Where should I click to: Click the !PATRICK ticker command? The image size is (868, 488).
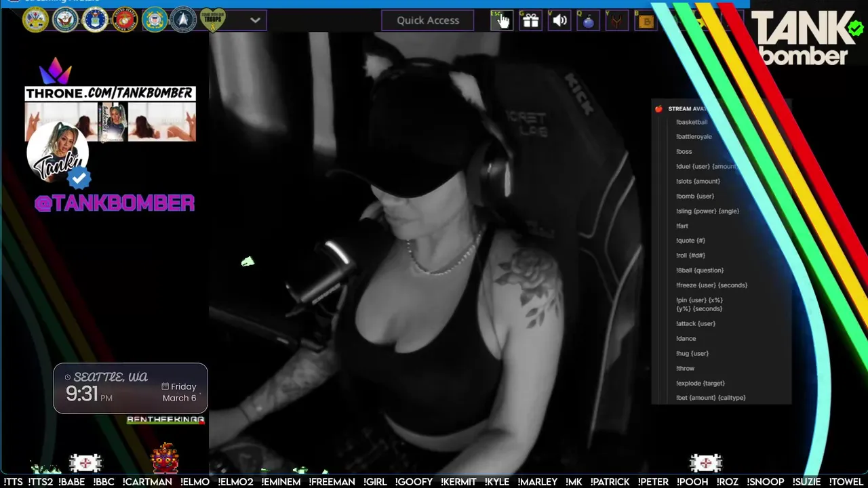[x=610, y=482]
